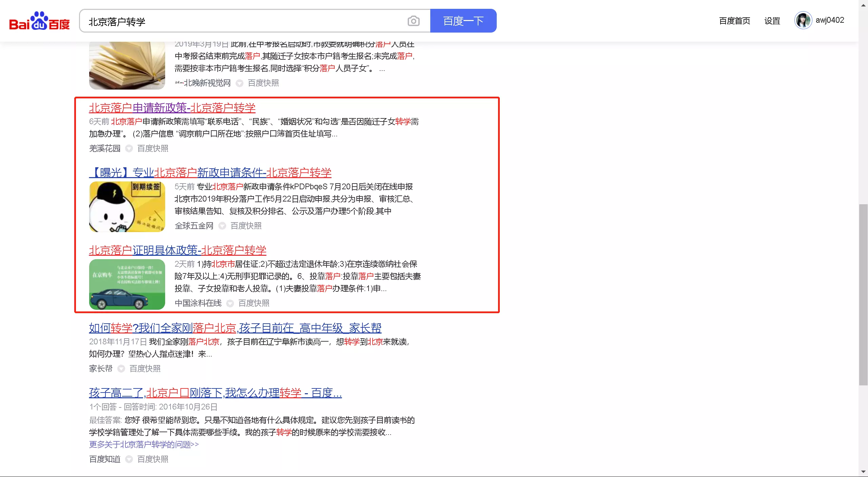Viewport: 868px width, 477px height.
Task: Open the 北京落户申请新政策 result link
Action: click(172, 108)
